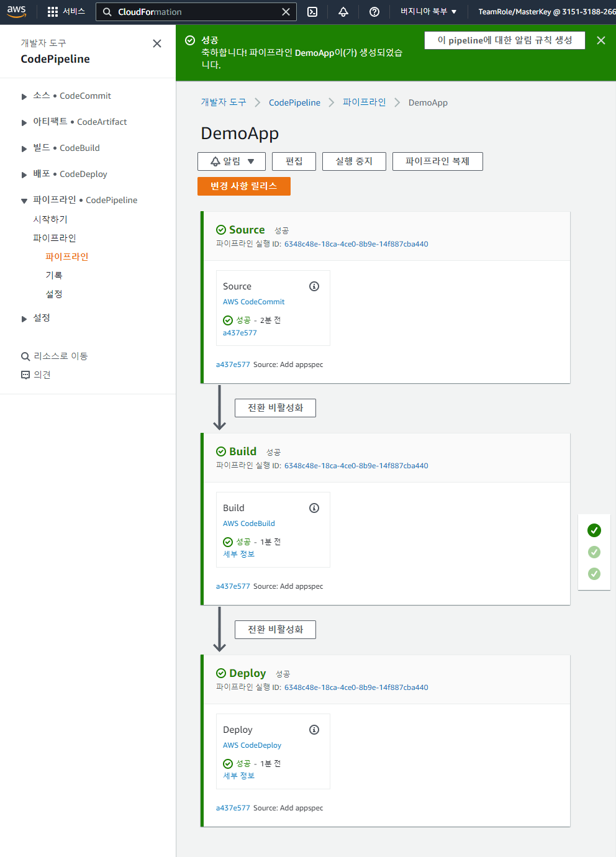616x857 pixels.
Task: Click the orange 변경 사항 릴리스 button
Action: coord(244,186)
